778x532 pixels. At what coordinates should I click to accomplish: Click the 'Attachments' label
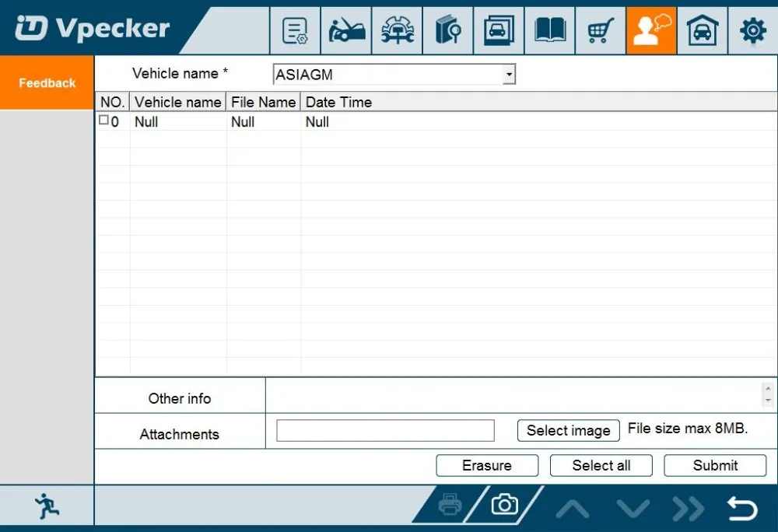179,434
